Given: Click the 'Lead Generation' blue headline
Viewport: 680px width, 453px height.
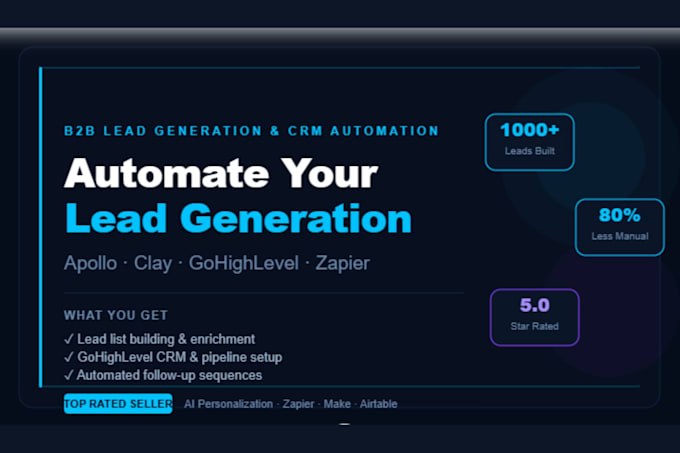Looking at the screenshot, I should pyautogui.click(x=238, y=218).
